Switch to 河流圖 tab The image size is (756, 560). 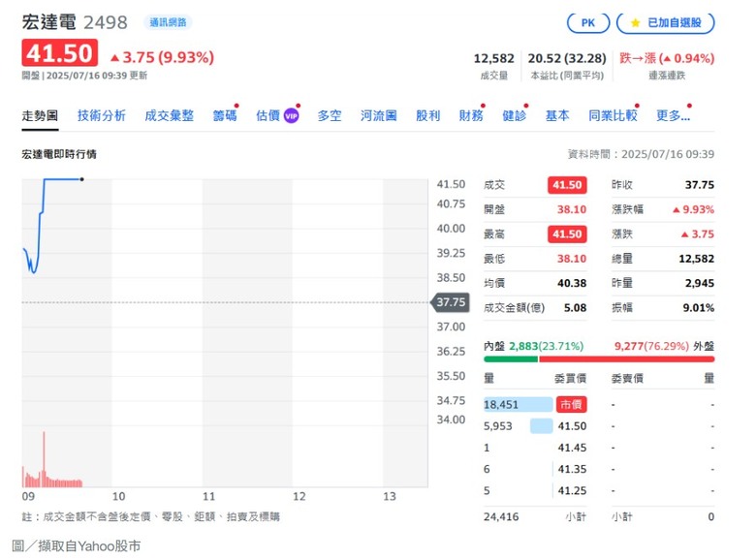pos(378,115)
